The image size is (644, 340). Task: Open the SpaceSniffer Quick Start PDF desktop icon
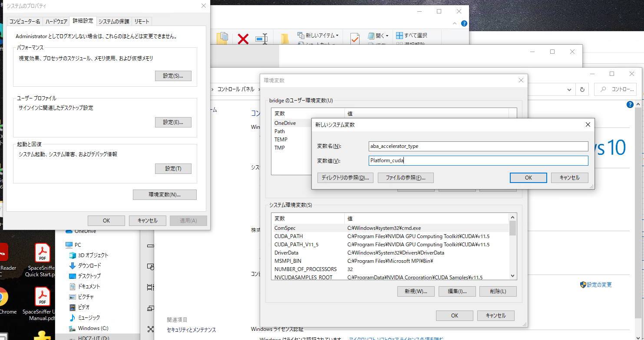tap(42, 261)
